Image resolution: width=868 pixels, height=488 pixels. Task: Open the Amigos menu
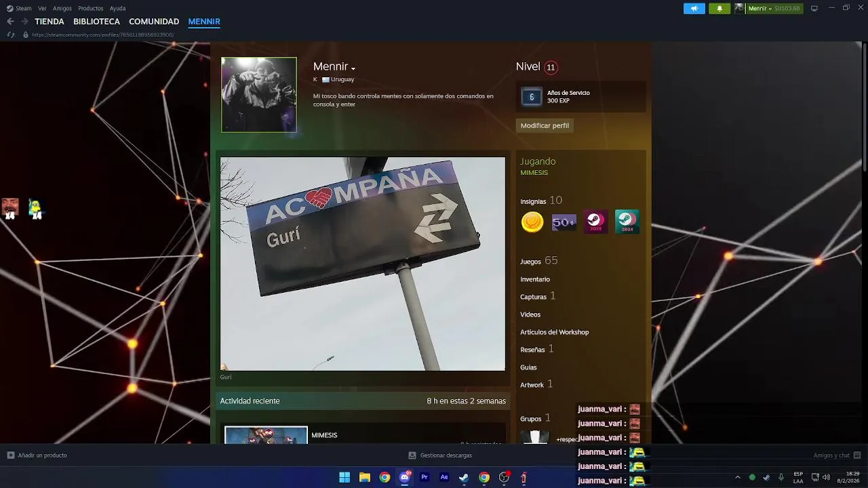point(62,8)
